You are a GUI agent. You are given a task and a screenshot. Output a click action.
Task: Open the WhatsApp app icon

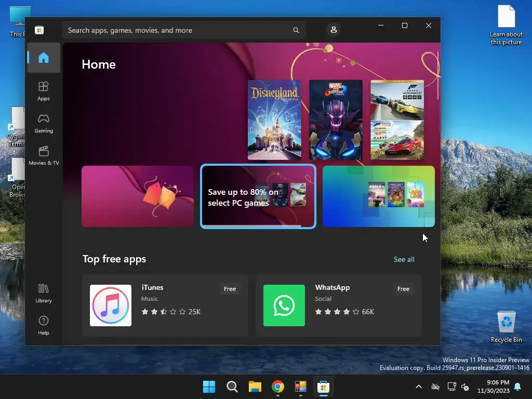(284, 305)
